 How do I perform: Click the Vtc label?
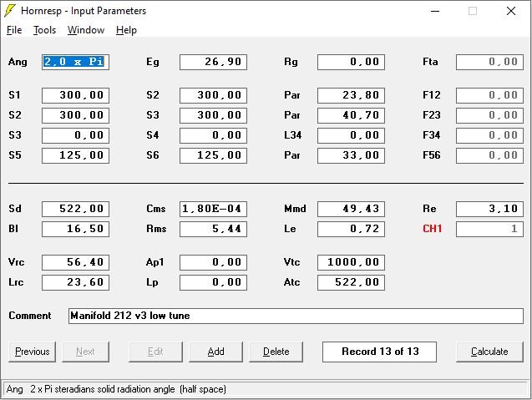click(x=291, y=262)
